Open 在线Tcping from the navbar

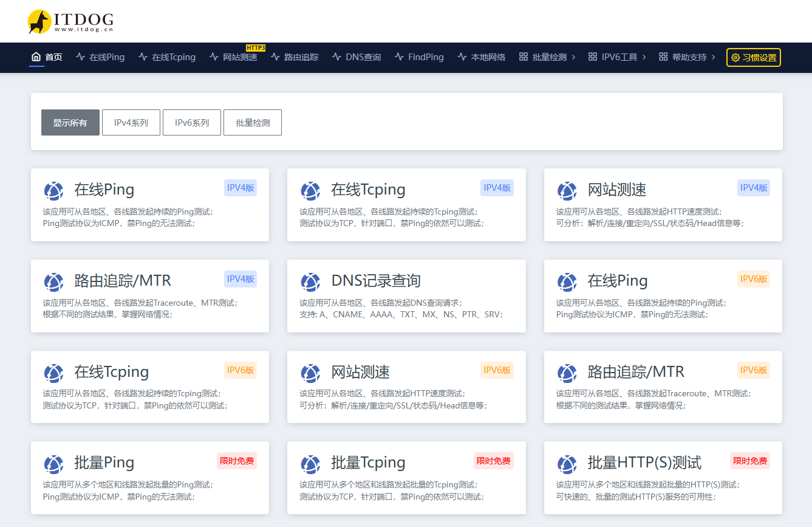pos(167,57)
